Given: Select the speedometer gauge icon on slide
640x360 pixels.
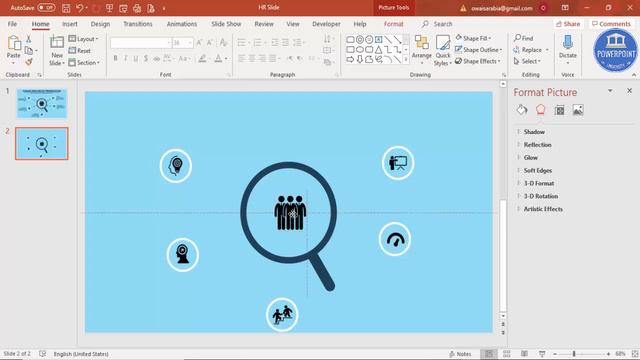Looking at the screenshot, I should pos(395,239).
